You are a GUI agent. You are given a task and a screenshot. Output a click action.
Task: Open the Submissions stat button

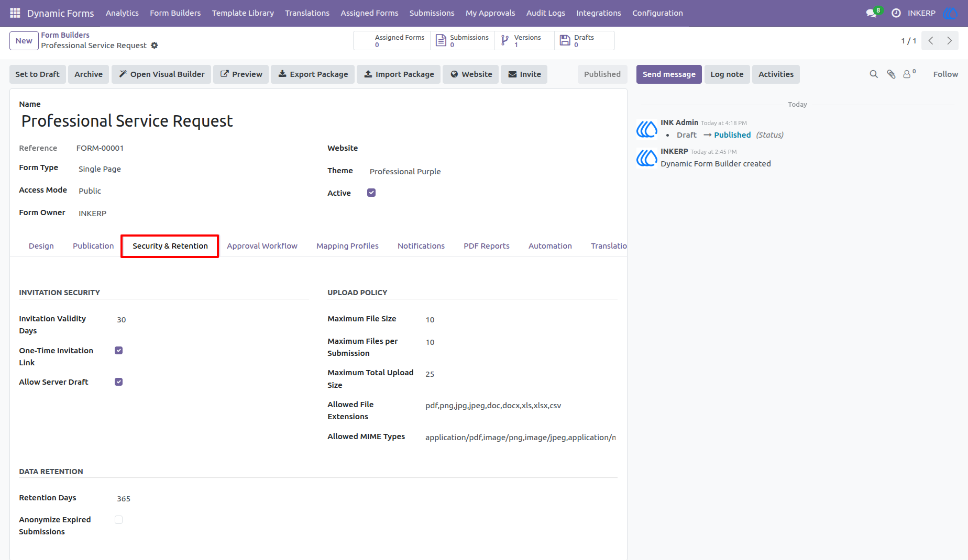pyautogui.click(x=463, y=41)
